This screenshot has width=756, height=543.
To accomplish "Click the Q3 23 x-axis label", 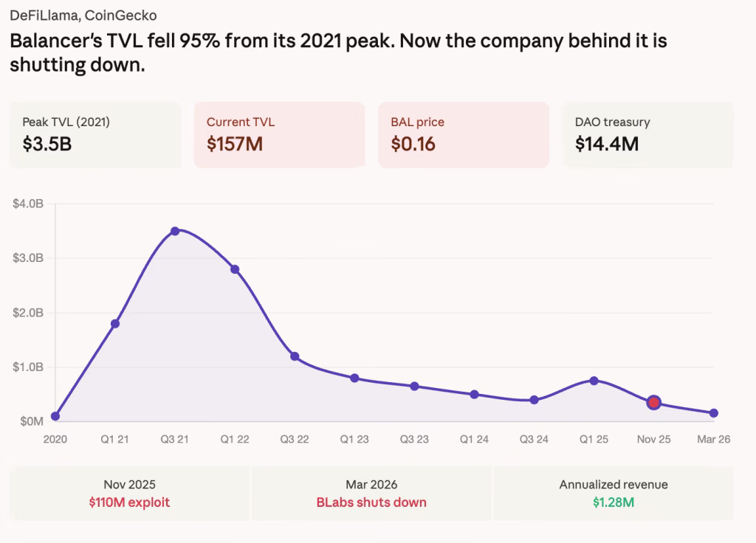I will pos(414,439).
